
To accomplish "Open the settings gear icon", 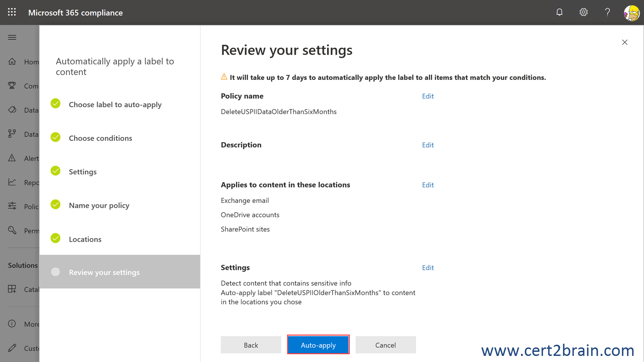I will pos(583,12).
